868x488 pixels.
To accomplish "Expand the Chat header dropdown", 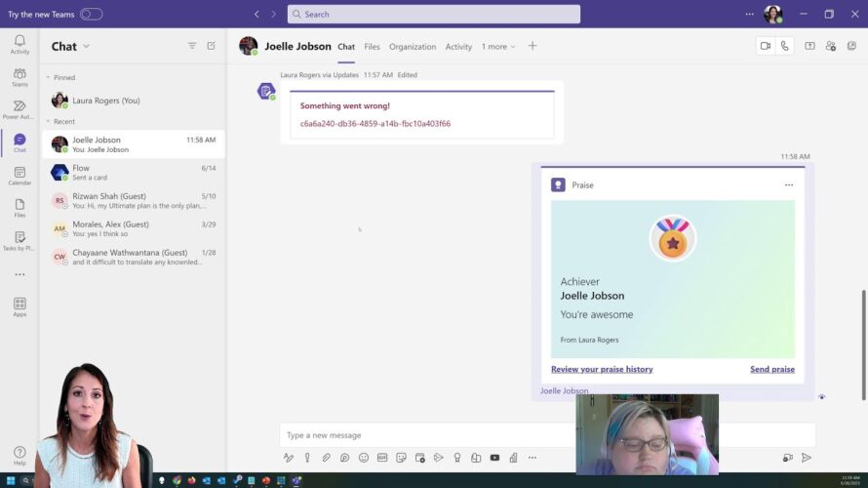I will [x=87, y=46].
